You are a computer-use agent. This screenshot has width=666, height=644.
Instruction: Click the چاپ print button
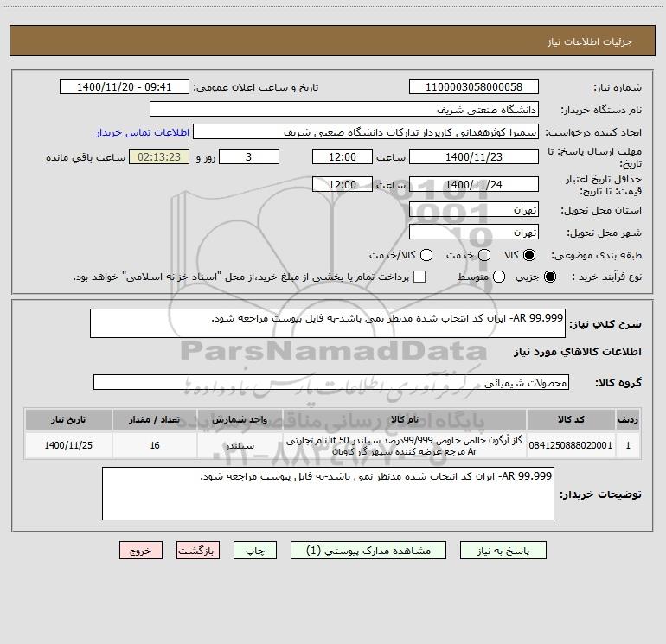click(x=255, y=550)
